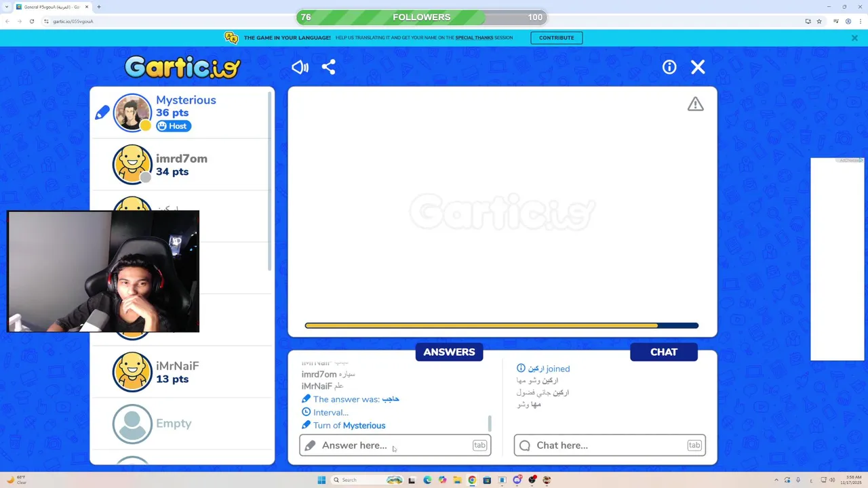
Task: Click the Host badge under Mysterious
Action: click(x=174, y=126)
